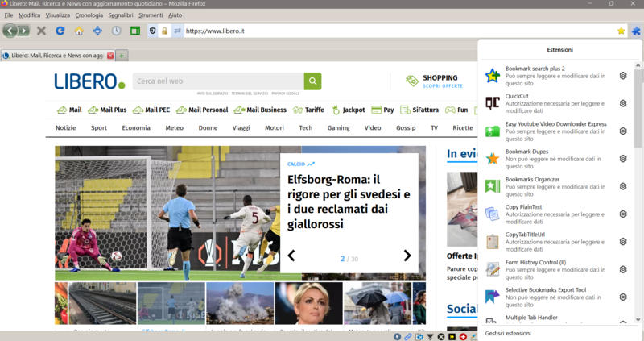The image size is (644, 341).
Task: Open the Sport category
Action: 99,128
